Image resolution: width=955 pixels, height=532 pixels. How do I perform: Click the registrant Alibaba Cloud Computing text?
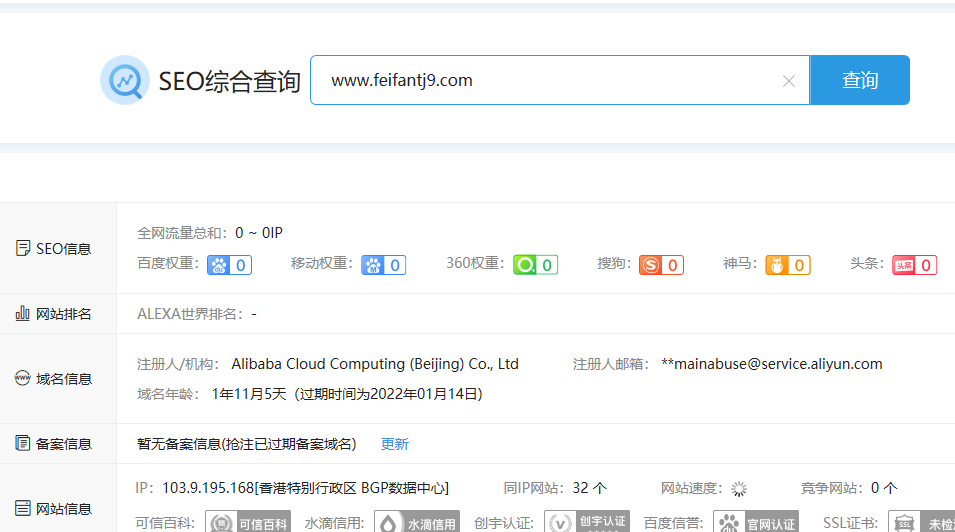(x=375, y=364)
